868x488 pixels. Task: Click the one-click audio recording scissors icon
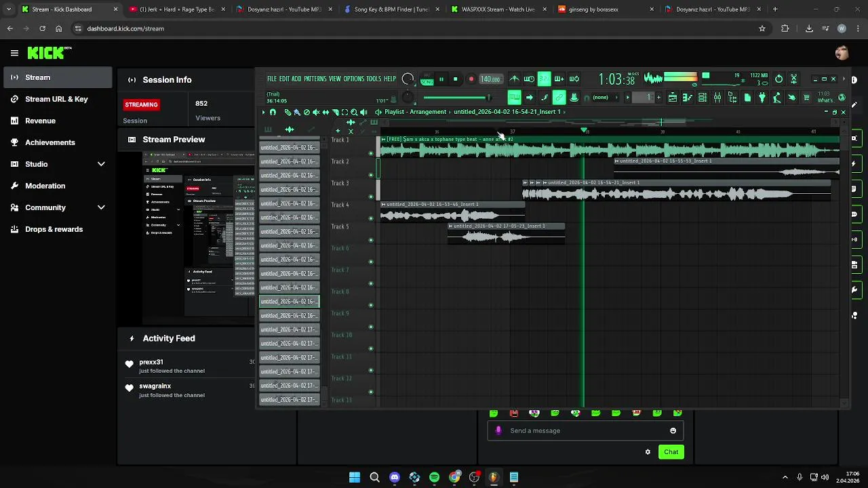pyautogui.click(x=793, y=79)
